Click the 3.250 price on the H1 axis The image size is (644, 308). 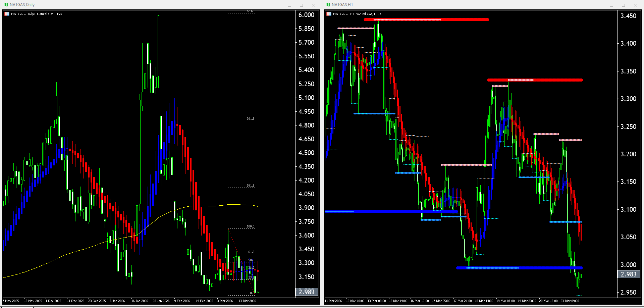point(629,126)
